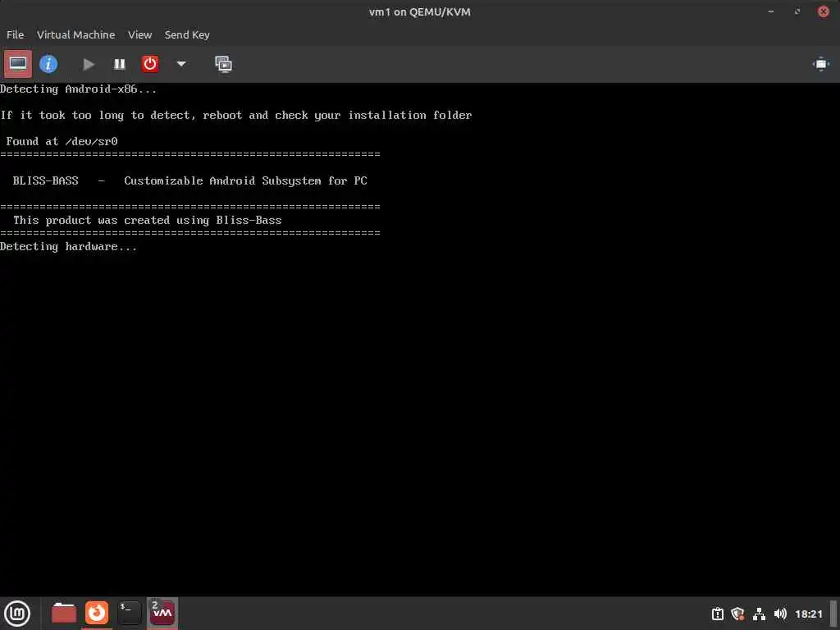Minimize the vm1 on QEMU/KVM window
Screen dimensions: 840x630
[x=771, y=11]
